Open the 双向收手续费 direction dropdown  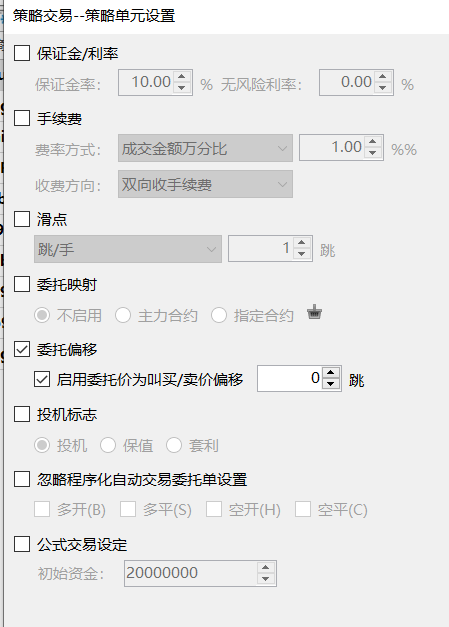pyautogui.click(x=205, y=184)
